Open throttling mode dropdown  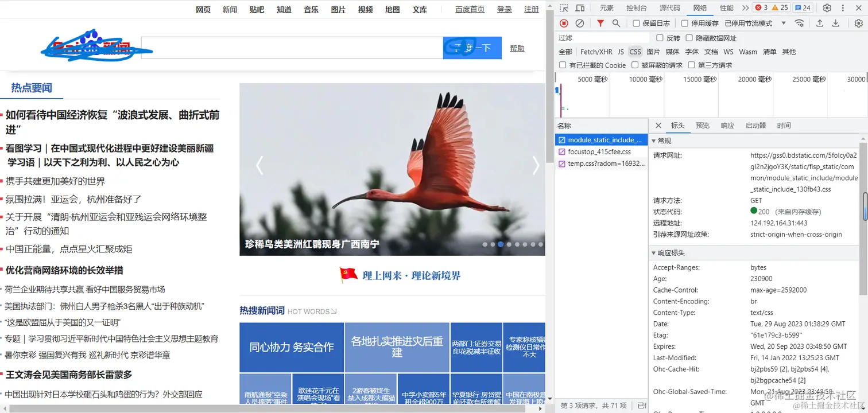point(756,24)
